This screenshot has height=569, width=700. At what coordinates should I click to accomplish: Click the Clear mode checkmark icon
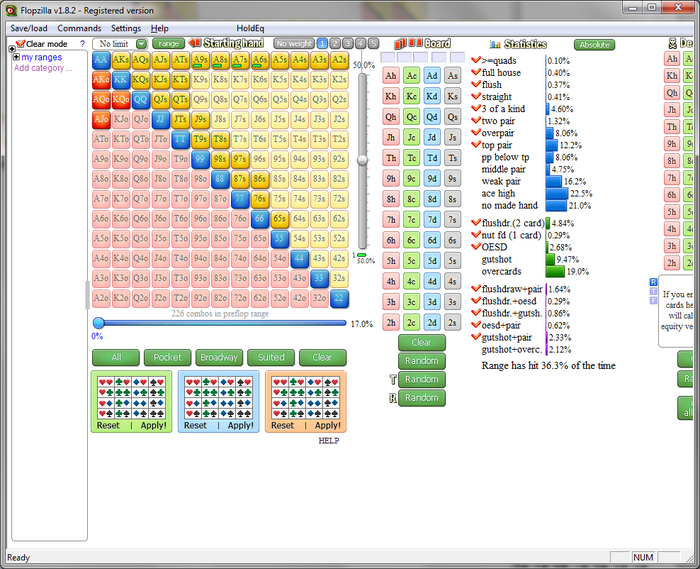[x=20, y=44]
